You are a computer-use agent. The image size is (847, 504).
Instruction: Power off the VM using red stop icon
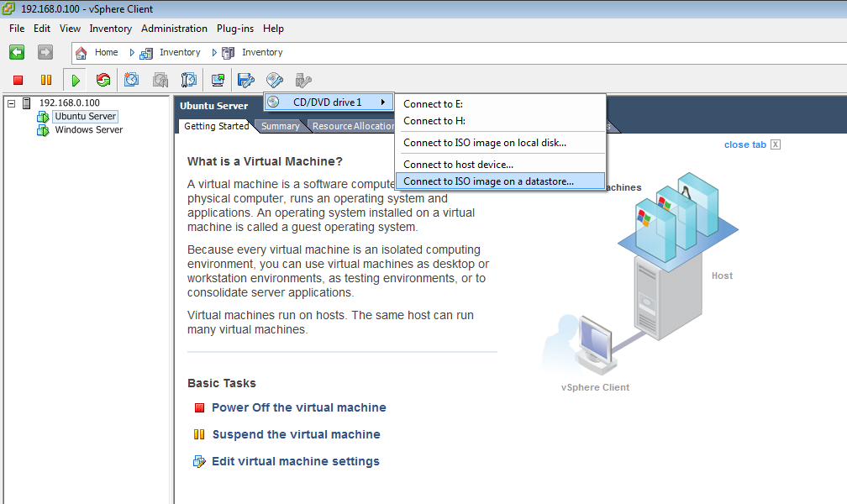[18, 80]
